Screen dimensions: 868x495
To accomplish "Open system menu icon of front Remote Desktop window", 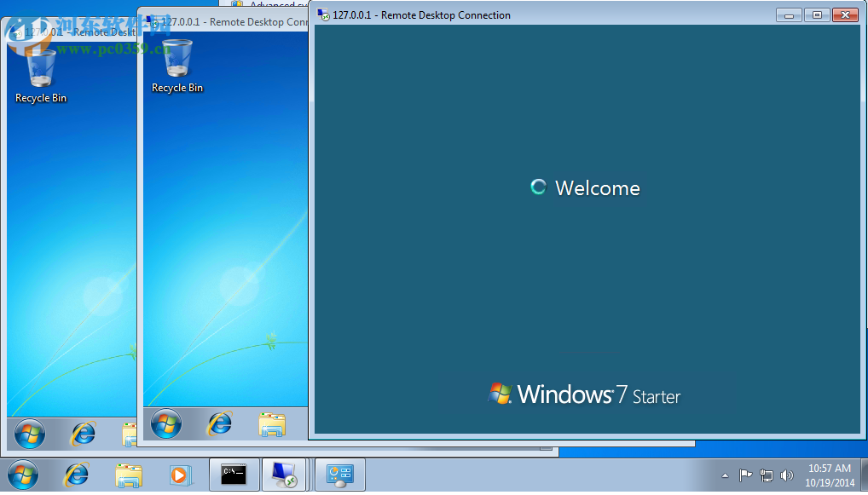I will (x=323, y=15).
